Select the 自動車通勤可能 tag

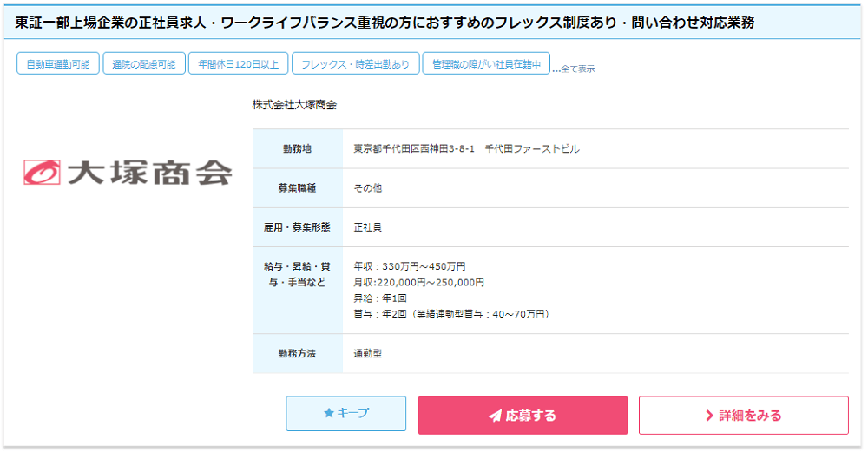pos(57,64)
